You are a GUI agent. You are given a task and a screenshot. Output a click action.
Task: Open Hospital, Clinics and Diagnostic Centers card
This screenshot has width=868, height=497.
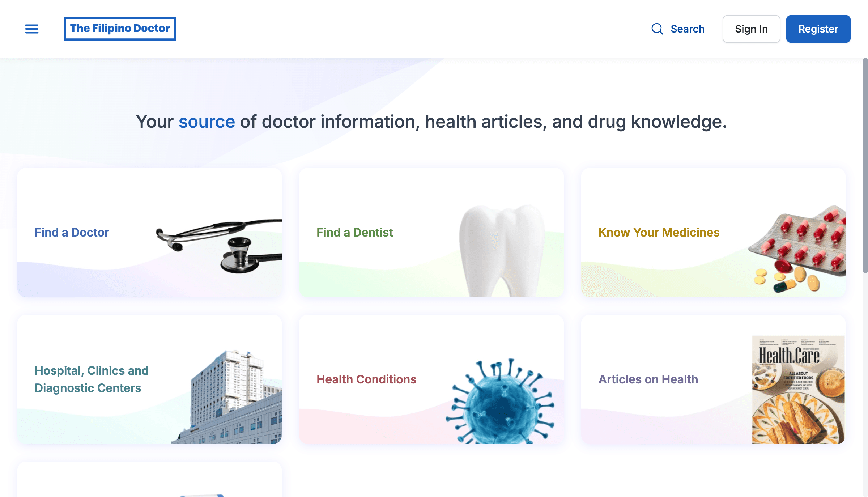149,379
